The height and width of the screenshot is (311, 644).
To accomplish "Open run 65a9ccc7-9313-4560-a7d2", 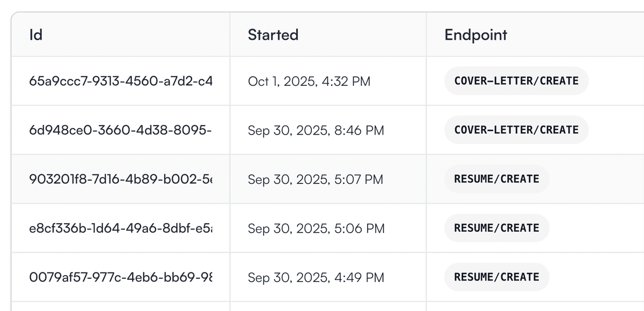I will 121,81.
